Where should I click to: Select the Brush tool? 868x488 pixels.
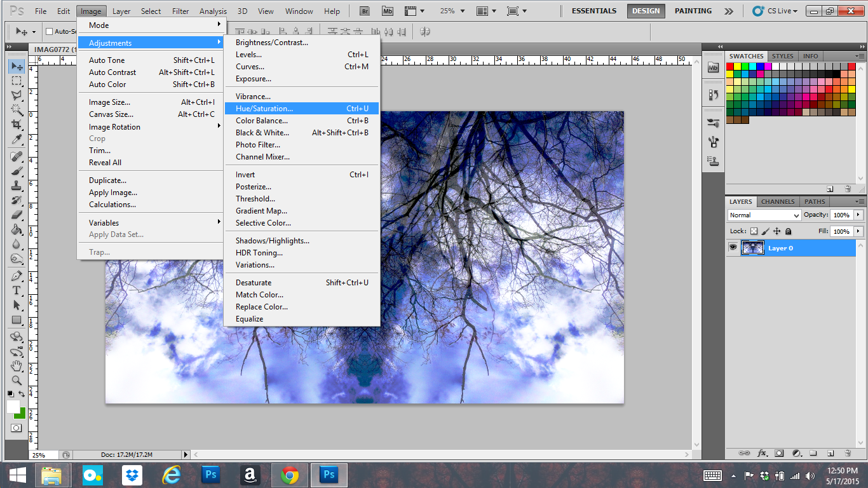[x=17, y=171]
